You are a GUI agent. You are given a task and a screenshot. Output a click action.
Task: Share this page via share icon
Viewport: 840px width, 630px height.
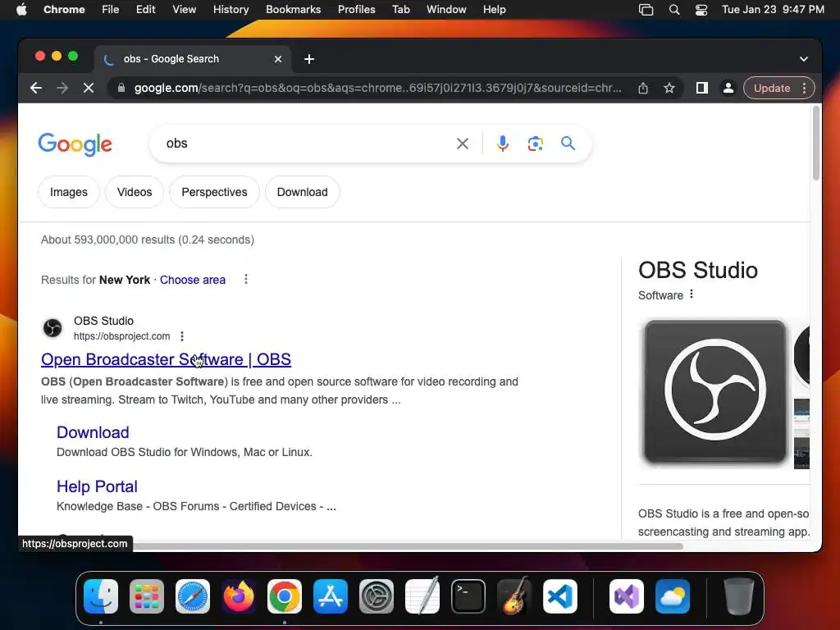[643, 88]
